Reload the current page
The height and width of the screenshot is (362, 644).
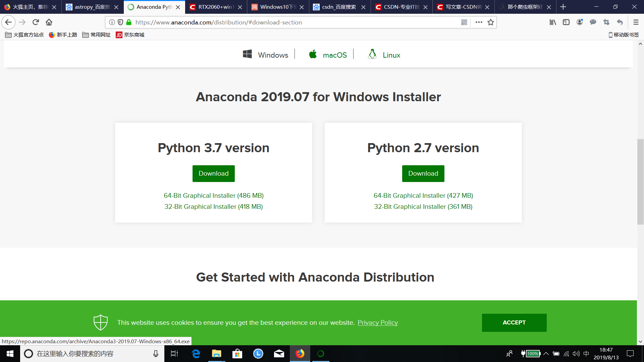click(36, 22)
